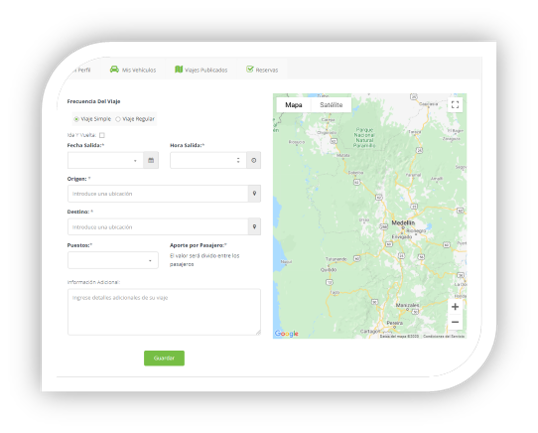Click the green Guardar button
The width and height of the screenshot is (538, 433).
(x=164, y=358)
